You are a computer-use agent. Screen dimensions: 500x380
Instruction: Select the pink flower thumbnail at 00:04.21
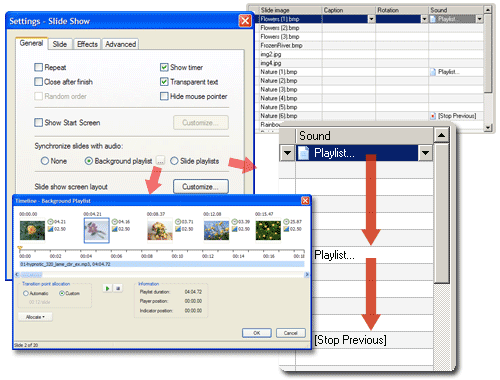pyautogui.click(x=96, y=230)
